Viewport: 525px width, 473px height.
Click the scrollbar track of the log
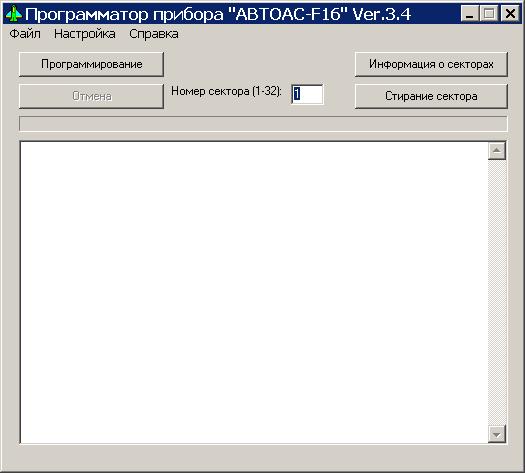(497, 292)
